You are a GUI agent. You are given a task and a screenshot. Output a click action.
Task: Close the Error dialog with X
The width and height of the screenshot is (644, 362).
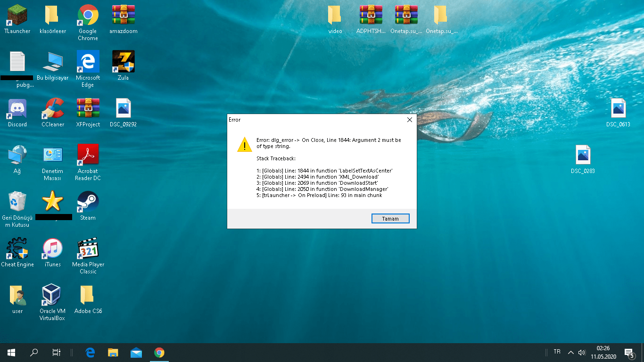(x=409, y=120)
